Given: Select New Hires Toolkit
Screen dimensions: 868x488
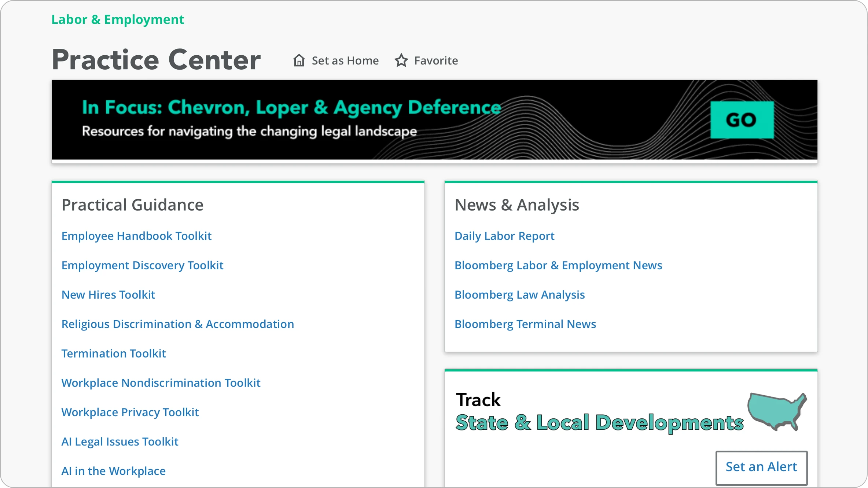Looking at the screenshot, I should click(108, 295).
